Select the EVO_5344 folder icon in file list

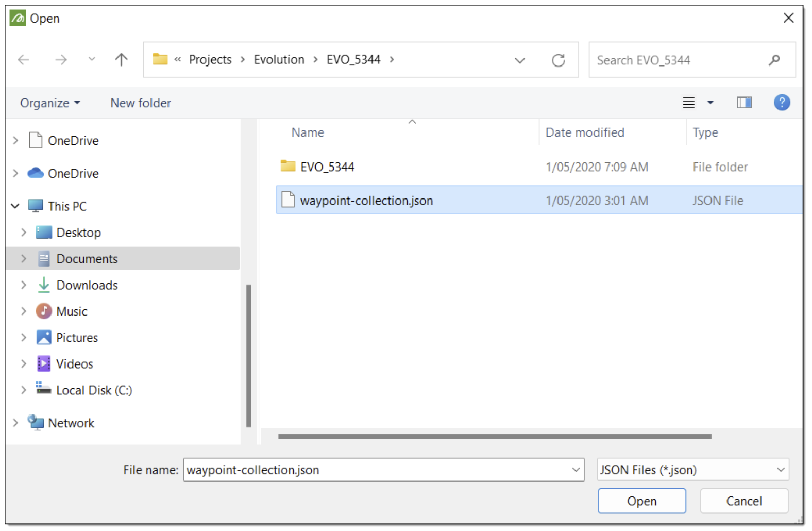tap(288, 167)
